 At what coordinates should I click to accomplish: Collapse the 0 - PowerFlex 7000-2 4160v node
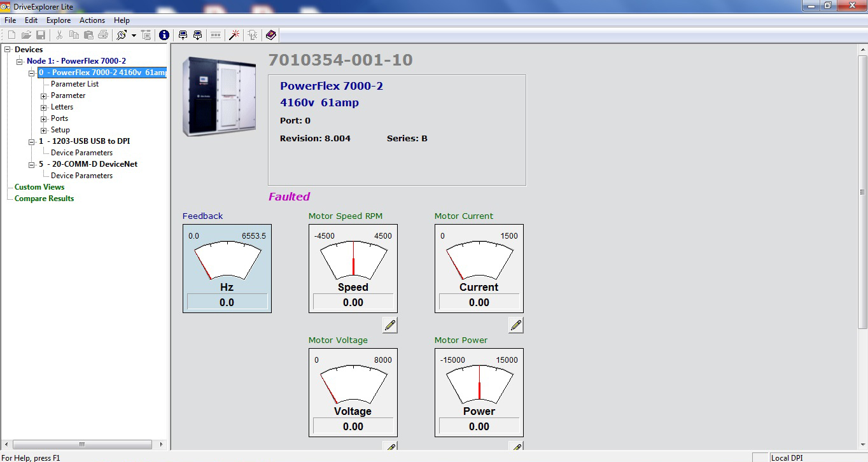pos(32,73)
